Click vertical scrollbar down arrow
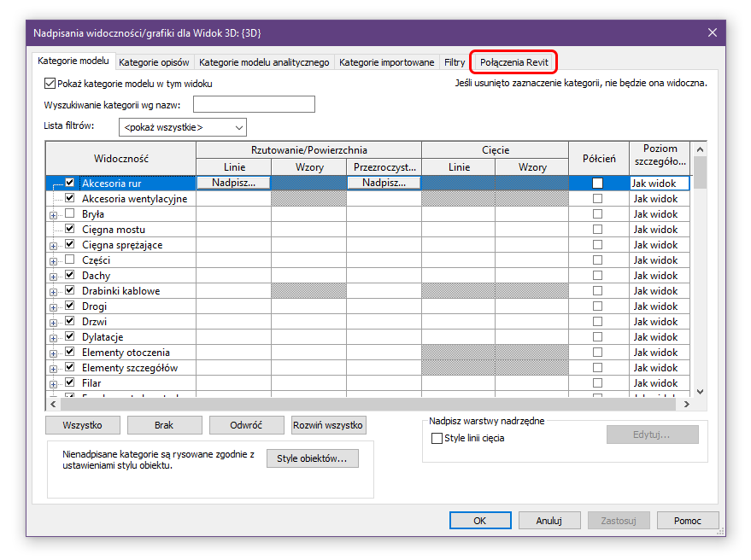Viewport: 751px width, 560px height. pyautogui.click(x=700, y=392)
